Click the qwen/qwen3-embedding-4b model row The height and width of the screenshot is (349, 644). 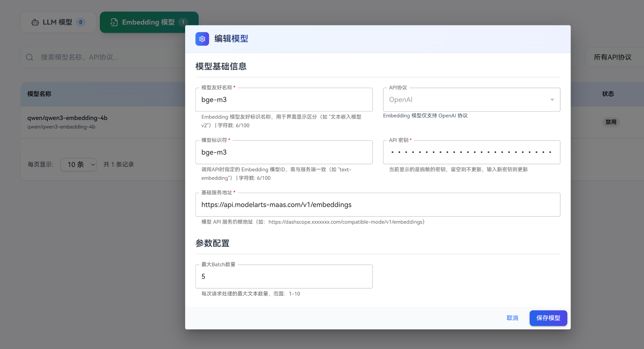click(67, 118)
